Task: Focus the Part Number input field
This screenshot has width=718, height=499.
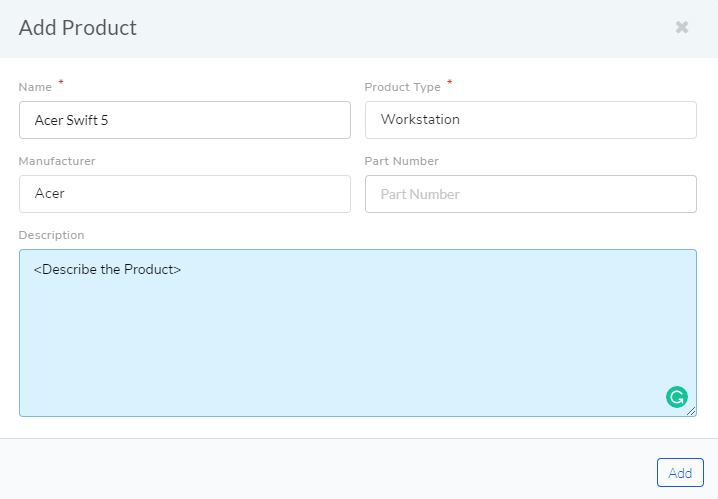Action: coord(531,194)
